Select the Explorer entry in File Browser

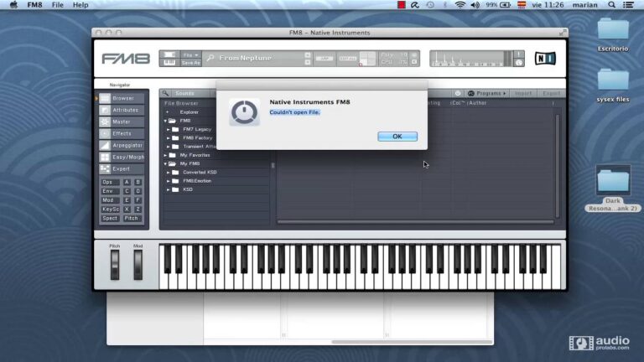click(x=189, y=112)
